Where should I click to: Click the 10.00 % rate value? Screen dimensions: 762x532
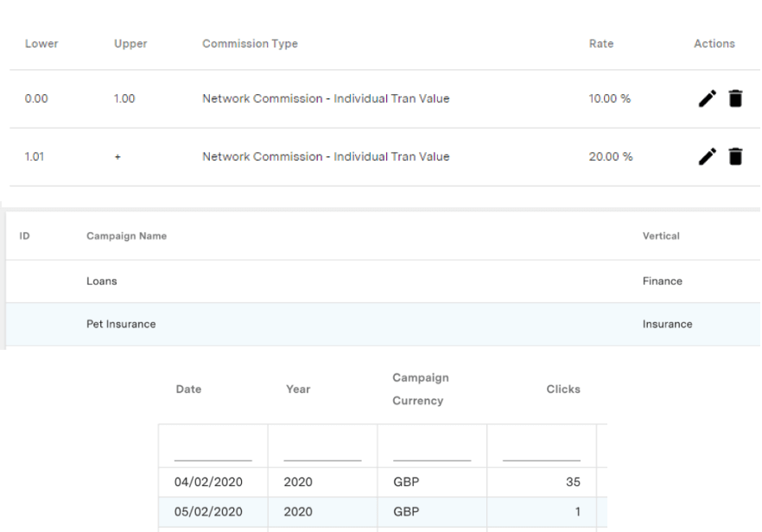click(609, 98)
